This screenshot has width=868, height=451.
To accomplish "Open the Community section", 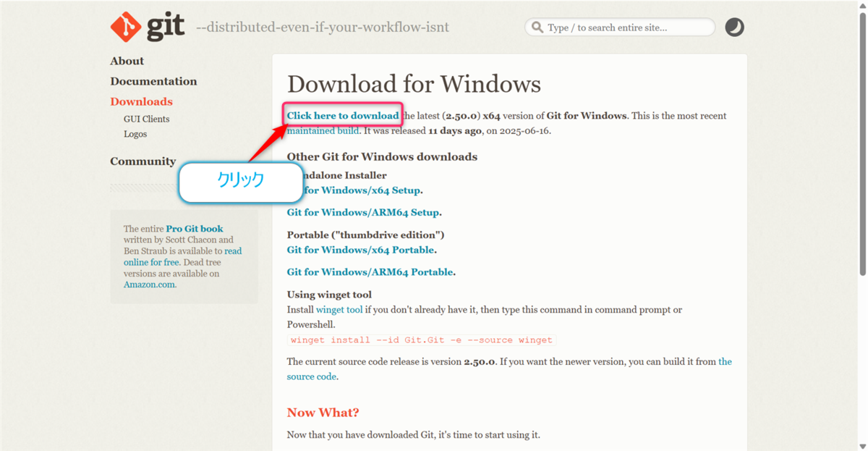I will [x=142, y=161].
